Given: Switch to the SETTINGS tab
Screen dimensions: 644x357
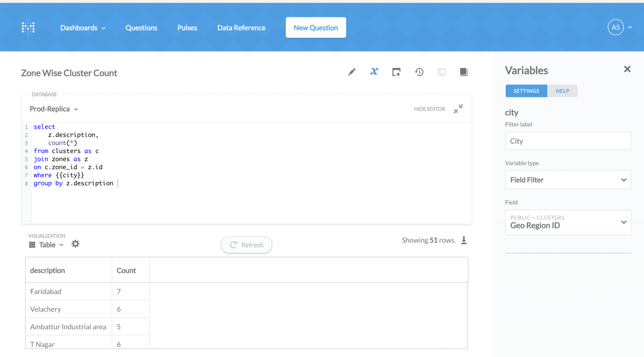Looking at the screenshot, I should (526, 91).
